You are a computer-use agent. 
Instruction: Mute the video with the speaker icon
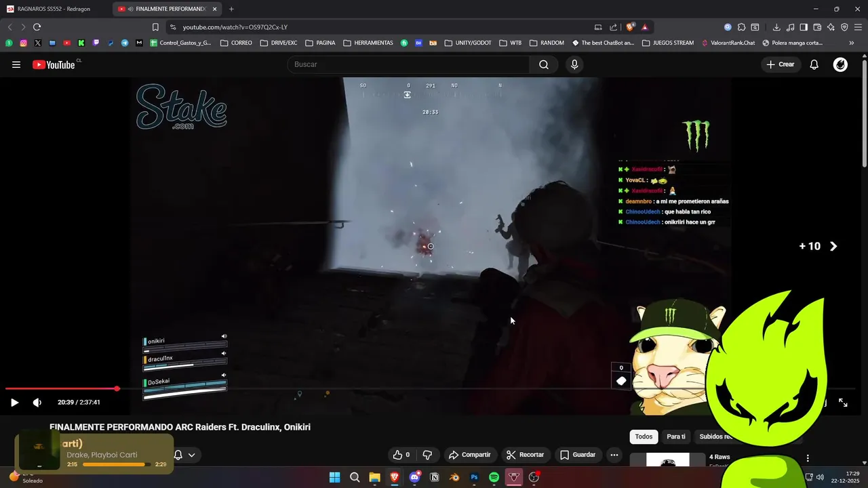click(37, 402)
